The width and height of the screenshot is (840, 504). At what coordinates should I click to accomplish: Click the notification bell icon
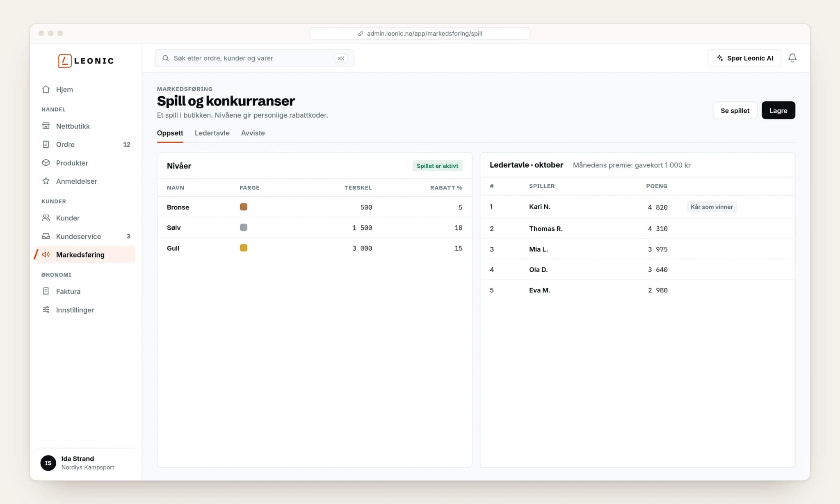(792, 58)
